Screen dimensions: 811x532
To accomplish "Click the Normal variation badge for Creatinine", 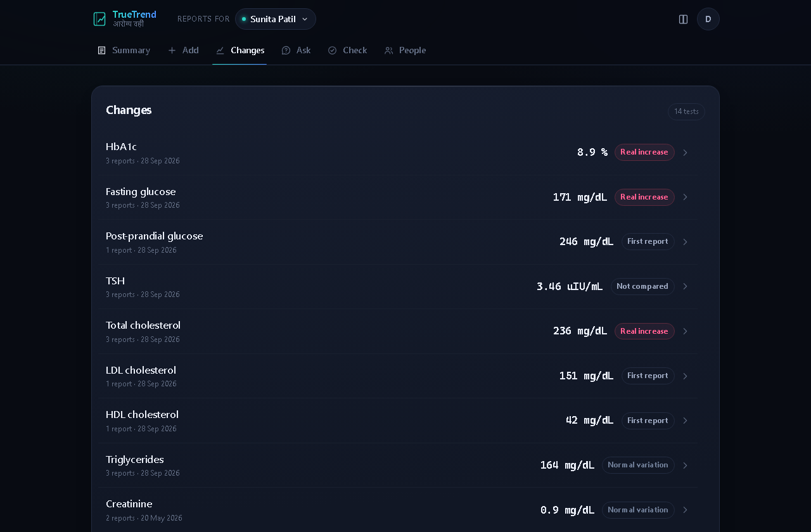I will 638,510.
